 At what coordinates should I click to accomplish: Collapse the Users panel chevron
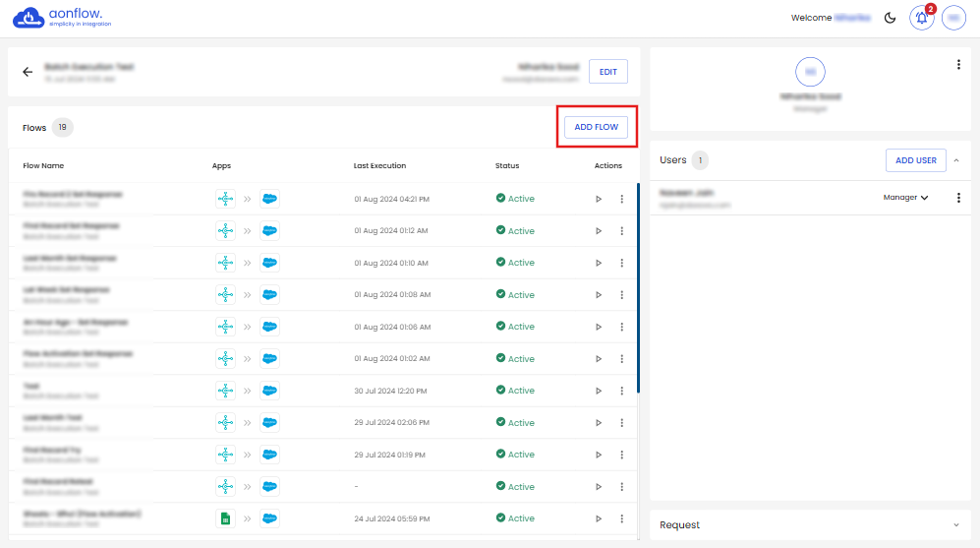(x=956, y=159)
